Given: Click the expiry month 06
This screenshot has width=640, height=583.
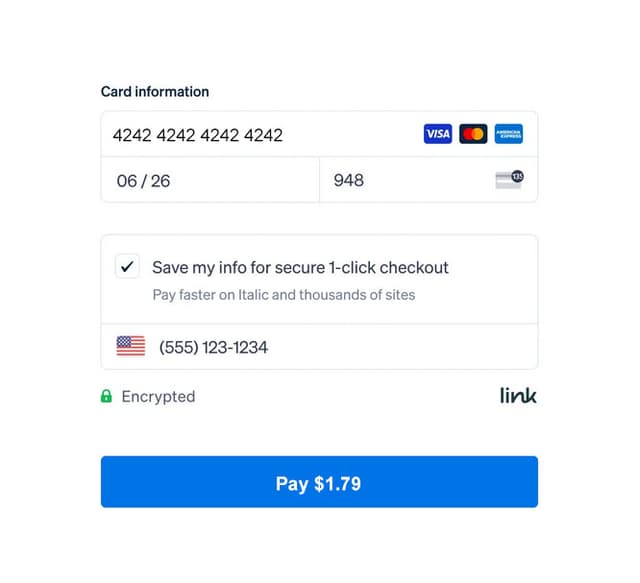Looking at the screenshot, I should pyautogui.click(x=126, y=181).
